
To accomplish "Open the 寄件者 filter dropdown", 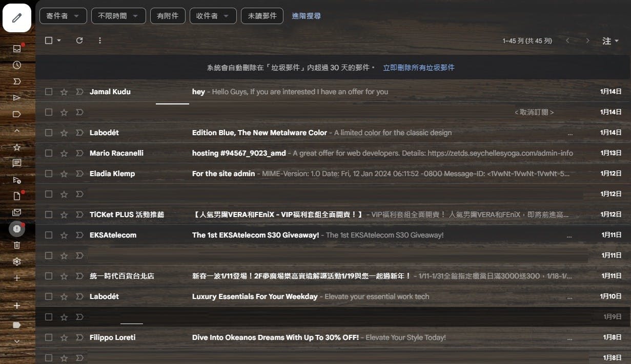I will click(63, 16).
